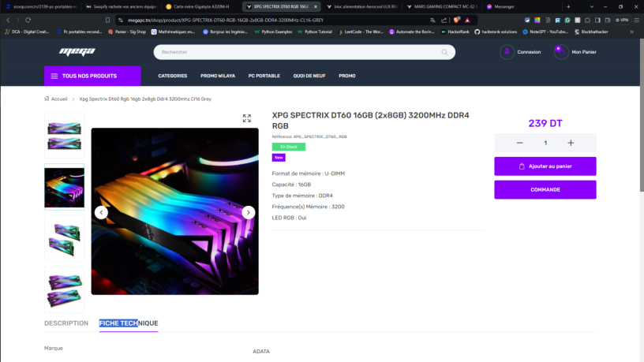The width and height of the screenshot is (644, 362).
Task: Open site settings icon beside the URL
Action: pos(121,21)
